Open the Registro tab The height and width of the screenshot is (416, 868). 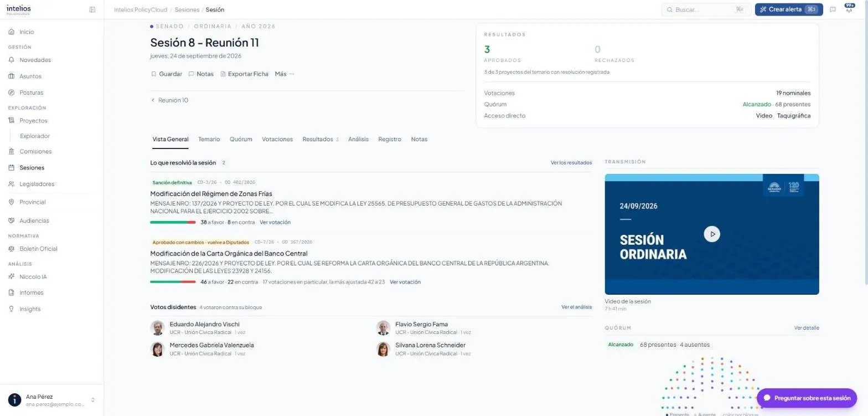click(390, 139)
